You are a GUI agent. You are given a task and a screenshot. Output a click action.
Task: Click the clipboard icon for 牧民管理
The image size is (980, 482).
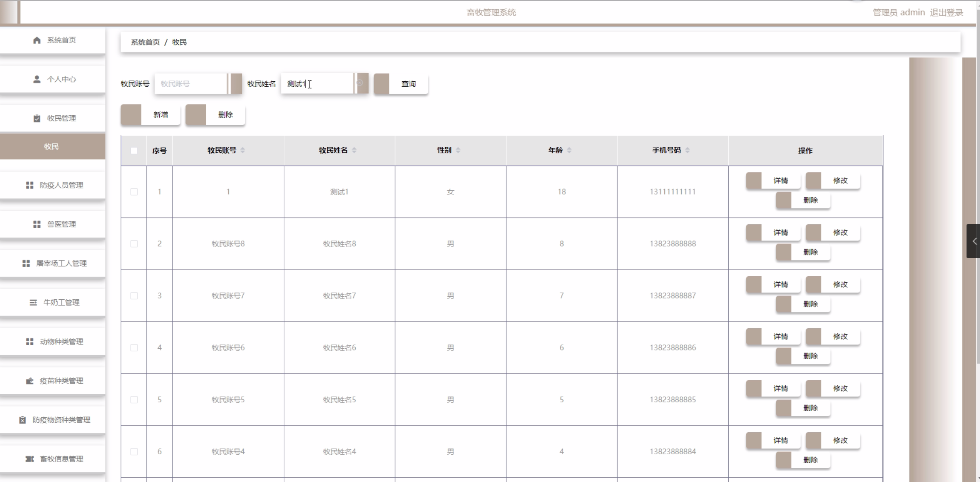(x=37, y=118)
